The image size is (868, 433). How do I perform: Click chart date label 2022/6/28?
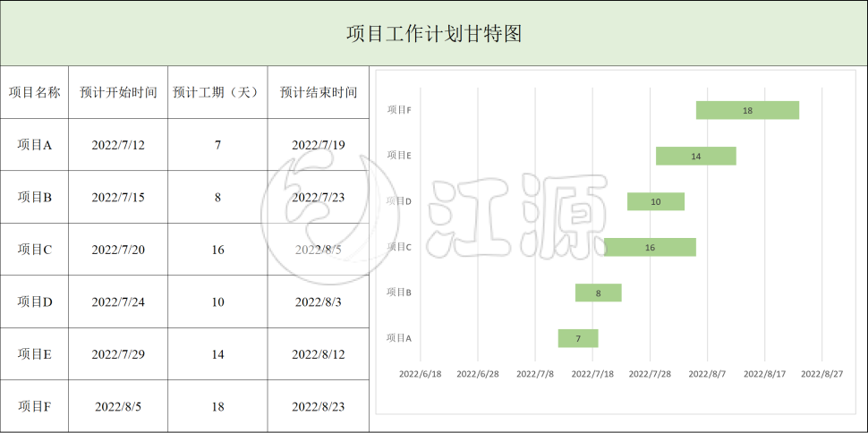click(478, 374)
